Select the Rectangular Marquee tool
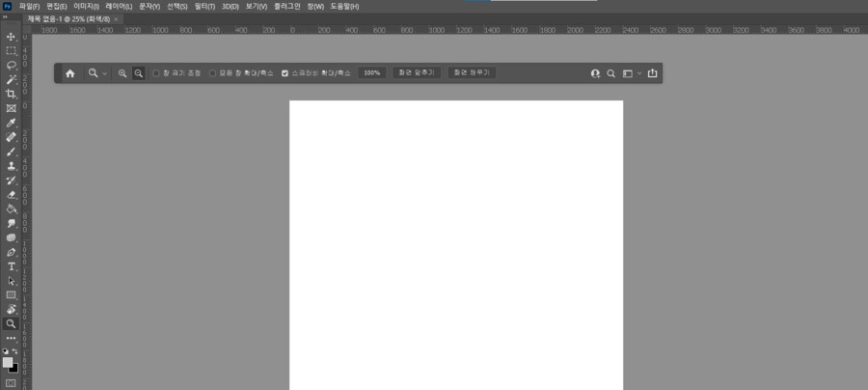 coord(11,51)
